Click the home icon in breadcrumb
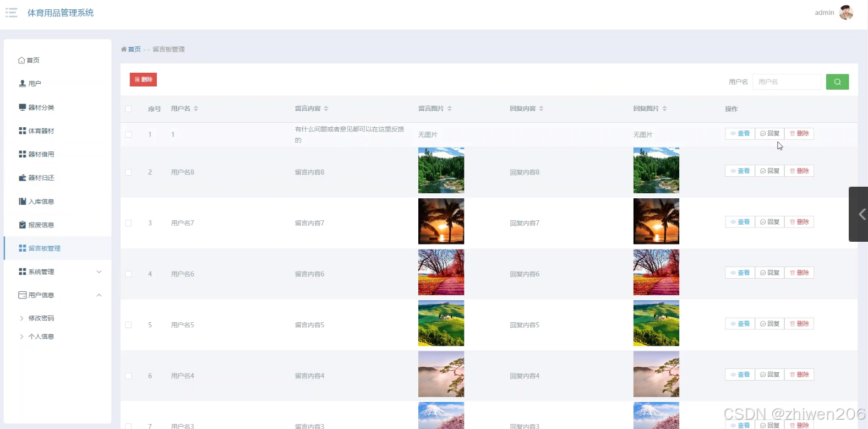The width and height of the screenshot is (868, 429). pos(124,49)
